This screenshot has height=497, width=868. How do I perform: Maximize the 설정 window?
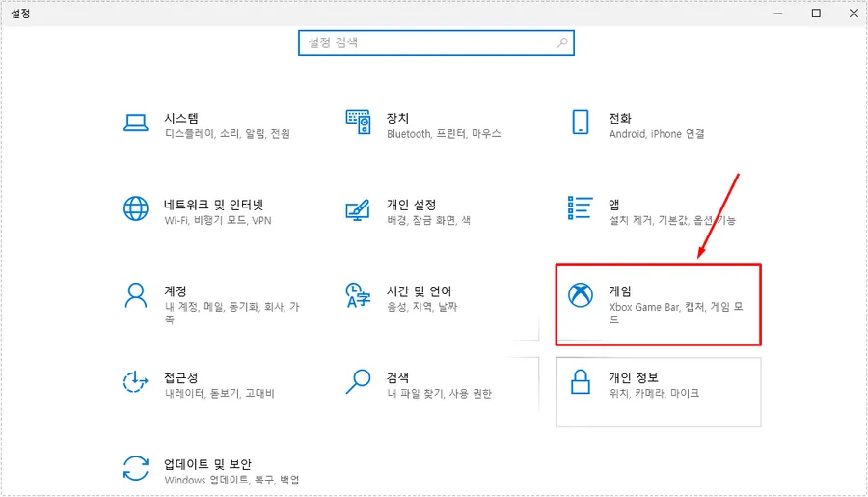click(816, 14)
